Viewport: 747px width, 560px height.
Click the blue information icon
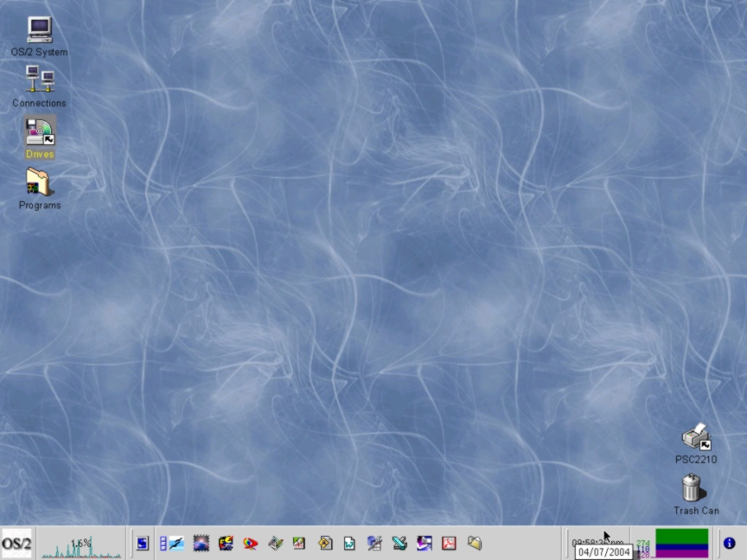[x=729, y=544]
